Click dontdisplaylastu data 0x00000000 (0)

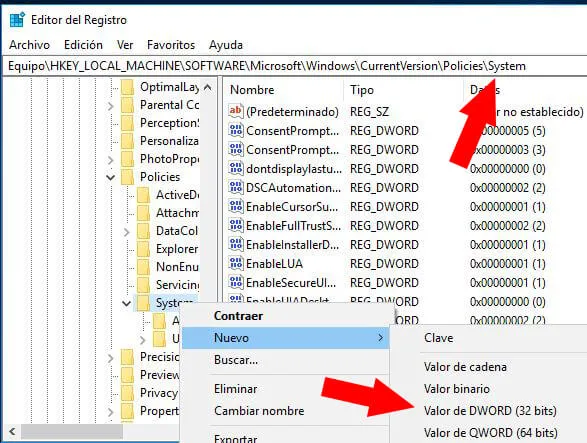[x=508, y=169]
